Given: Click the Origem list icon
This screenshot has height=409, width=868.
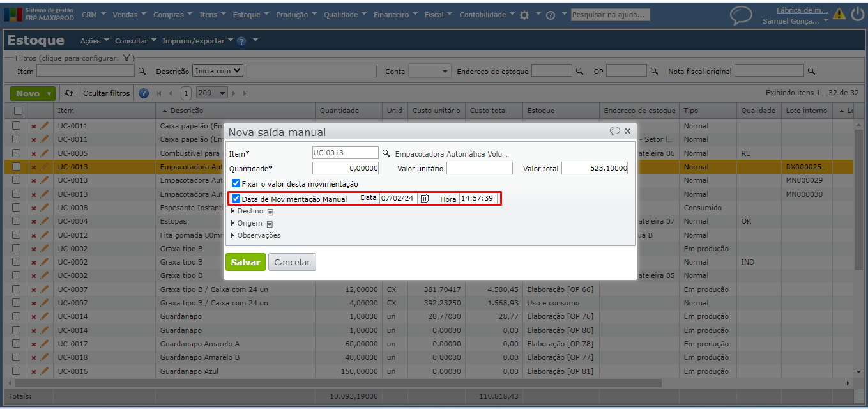Looking at the screenshot, I should tap(270, 224).
